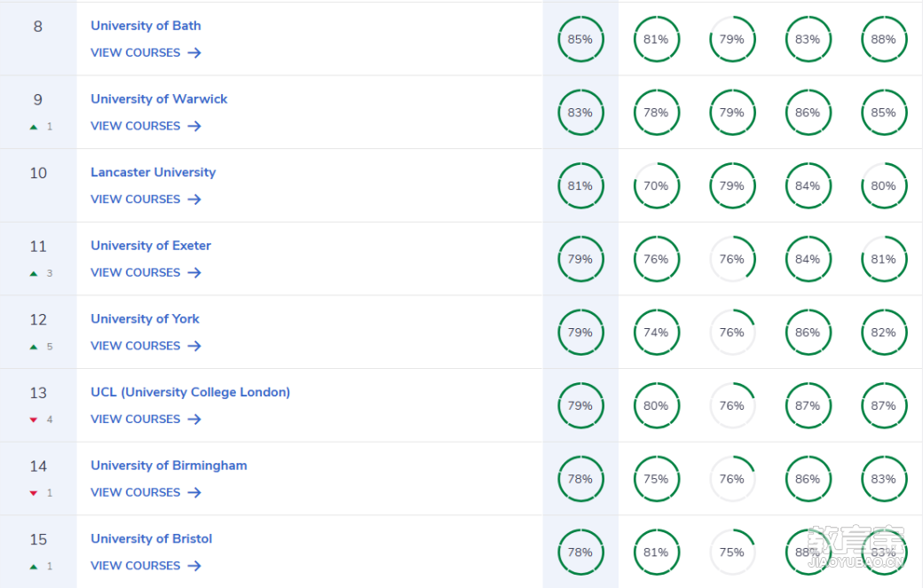Click the green up triangle under rank 11
This screenshot has width=923, height=588.
34,273
